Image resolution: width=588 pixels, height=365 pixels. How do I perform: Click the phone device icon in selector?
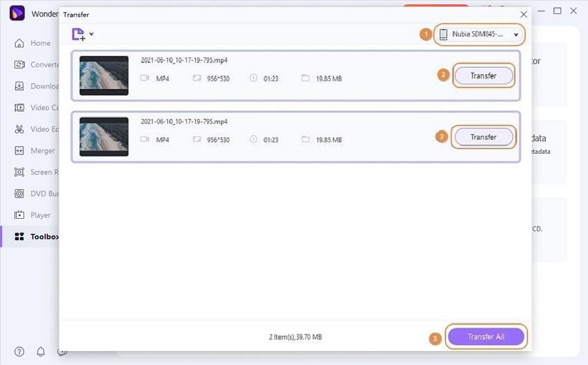pyautogui.click(x=443, y=34)
